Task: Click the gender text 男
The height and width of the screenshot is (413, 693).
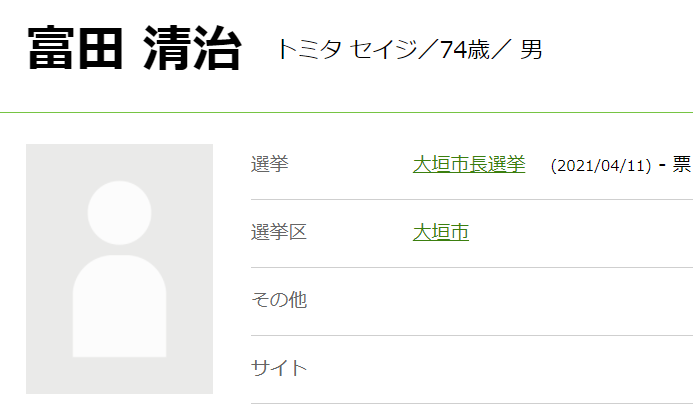Action: coord(531,49)
